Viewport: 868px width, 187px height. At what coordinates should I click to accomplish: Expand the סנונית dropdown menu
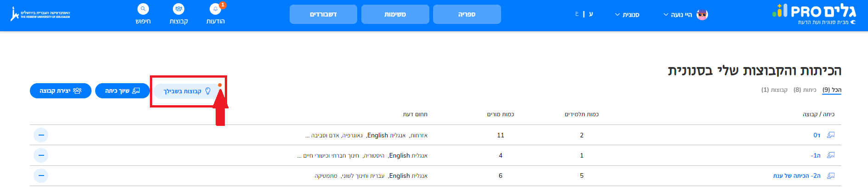coord(627,15)
